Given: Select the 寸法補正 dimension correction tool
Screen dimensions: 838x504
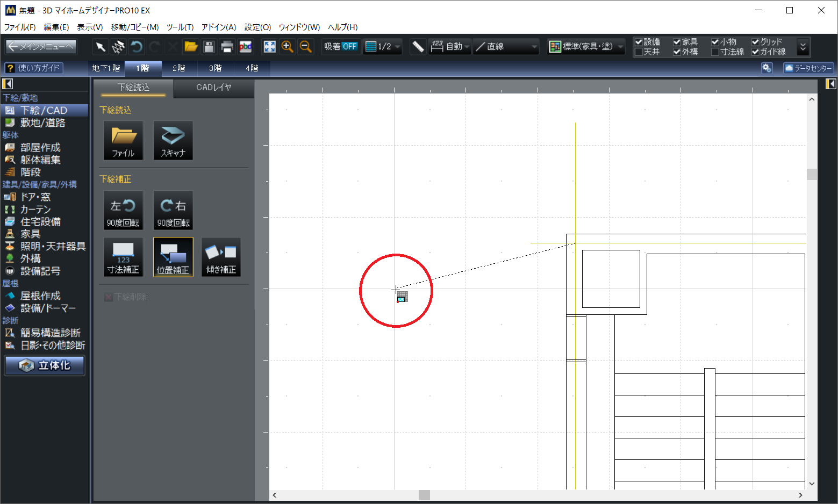Looking at the screenshot, I should click(123, 257).
